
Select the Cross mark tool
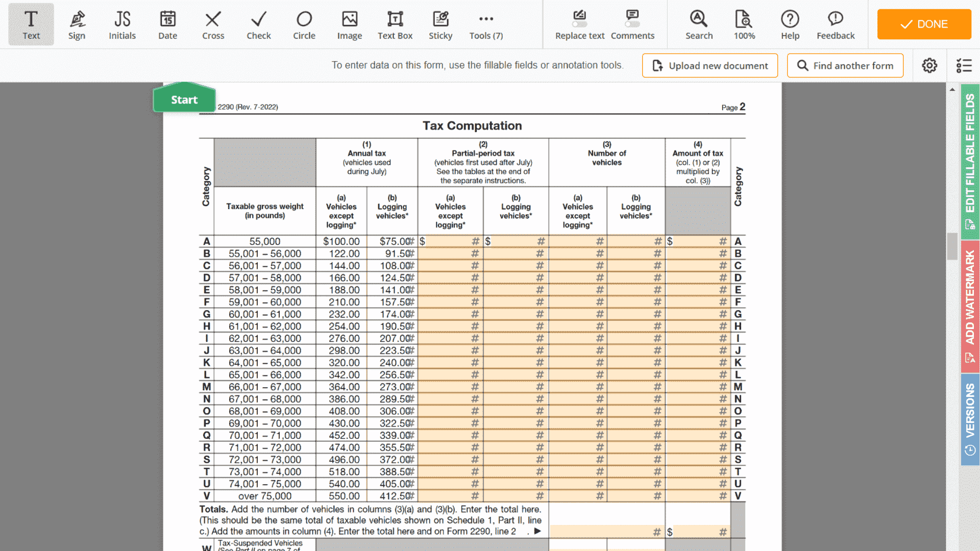(213, 23)
